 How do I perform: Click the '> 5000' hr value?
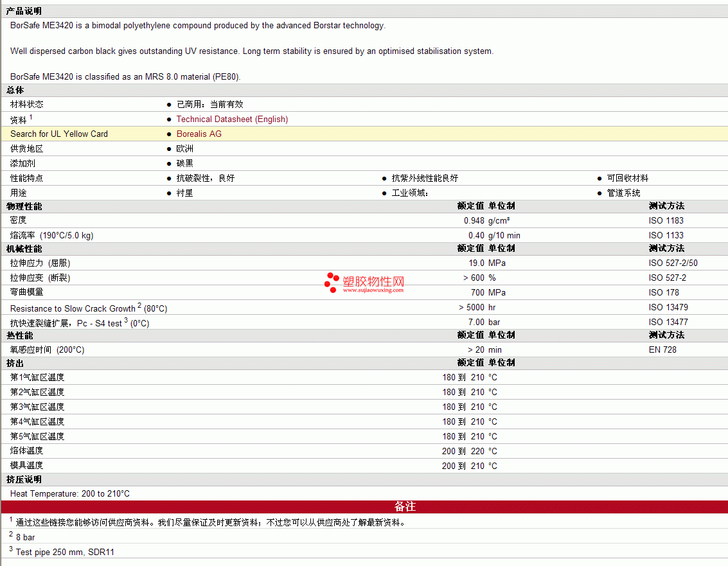(472, 307)
